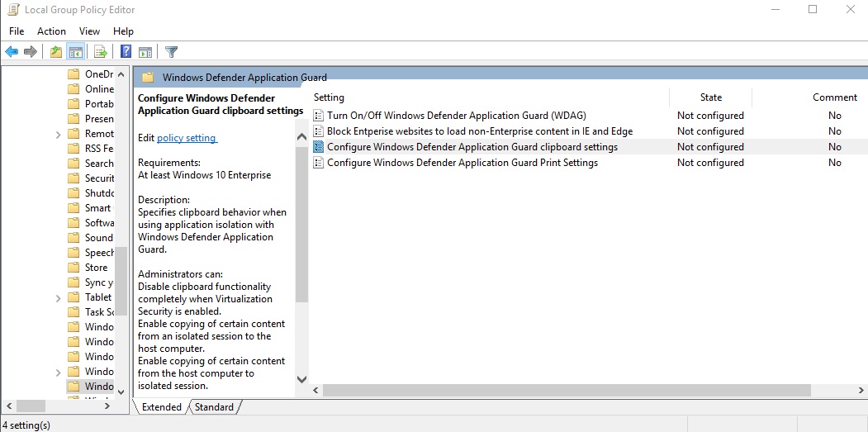
Task: Click the tree pane horizontal scroll-left arrow
Action: click(x=9, y=406)
